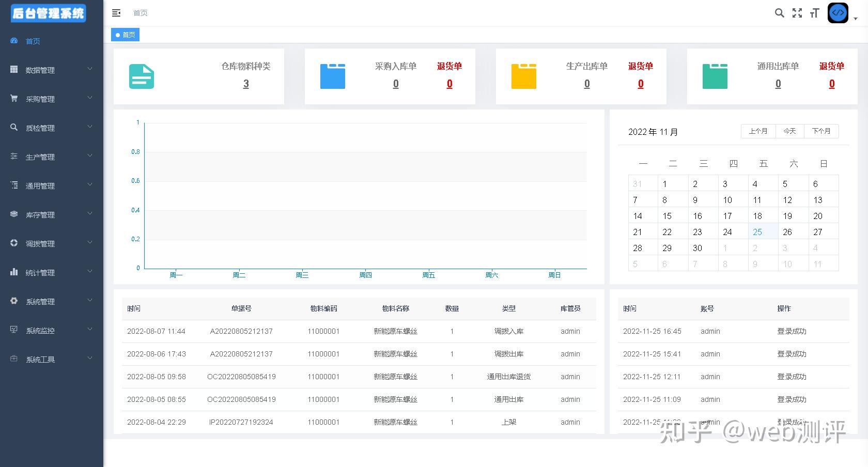868x467 pixels.
Task: Expand the 生产管理 section
Action: tap(90, 156)
